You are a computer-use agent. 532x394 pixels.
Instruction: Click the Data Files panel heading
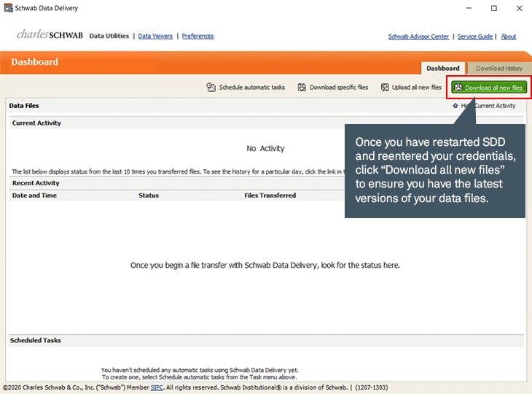pyautogui.click(x=24, y=106)
